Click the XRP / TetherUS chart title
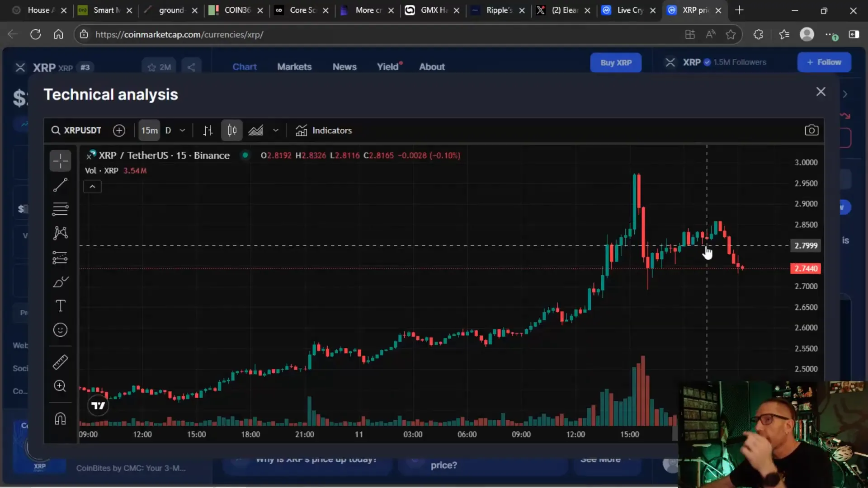The height and width of the screenshot is (488, 868). pyautogui.click(x=164, y=155)
